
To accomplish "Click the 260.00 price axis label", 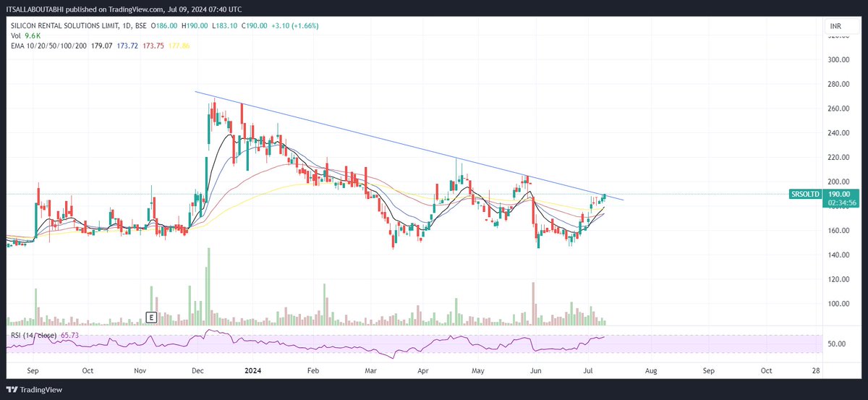I will [838, 108].
